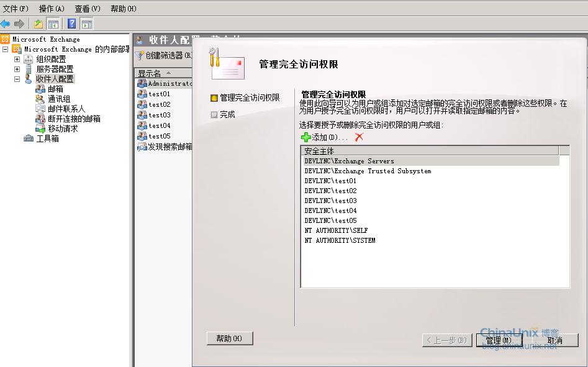Image resolution: width=588 pixels, height=367 pixels.
Task: Click the 帮助(H) button in wizard
Action: click(230, 338)
